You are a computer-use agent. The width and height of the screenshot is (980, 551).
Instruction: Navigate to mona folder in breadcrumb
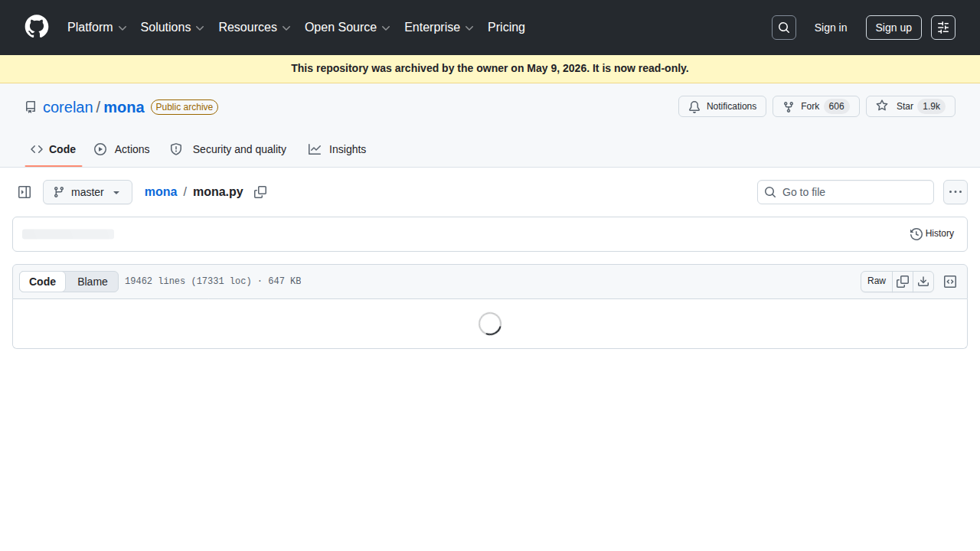click(161, 192)
